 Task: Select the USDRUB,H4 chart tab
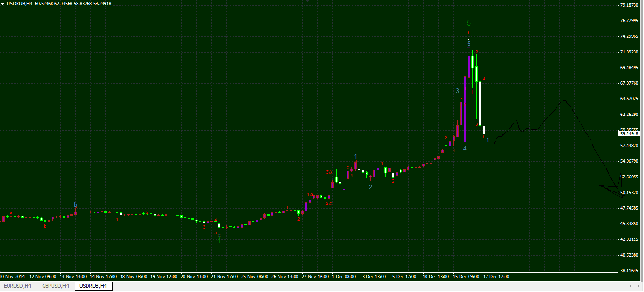(x=93, y=286)
